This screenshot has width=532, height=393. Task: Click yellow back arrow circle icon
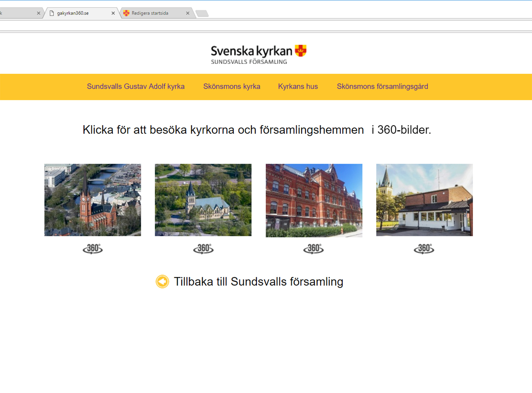click(162, 282)
